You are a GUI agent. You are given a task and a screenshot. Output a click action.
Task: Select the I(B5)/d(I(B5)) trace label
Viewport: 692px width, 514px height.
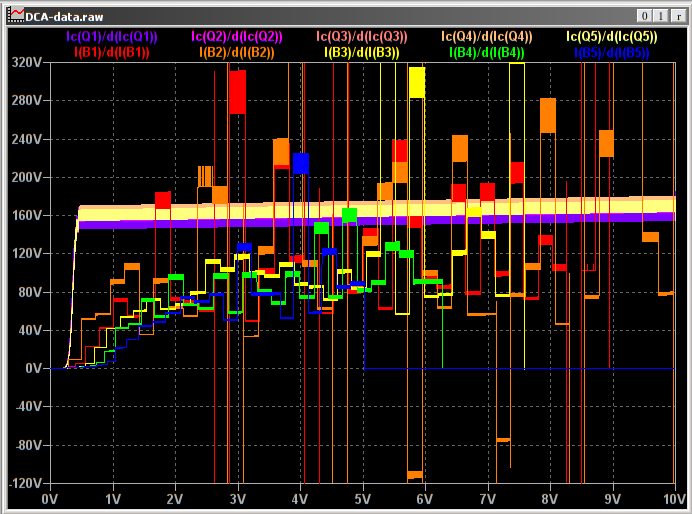point(612,53)
